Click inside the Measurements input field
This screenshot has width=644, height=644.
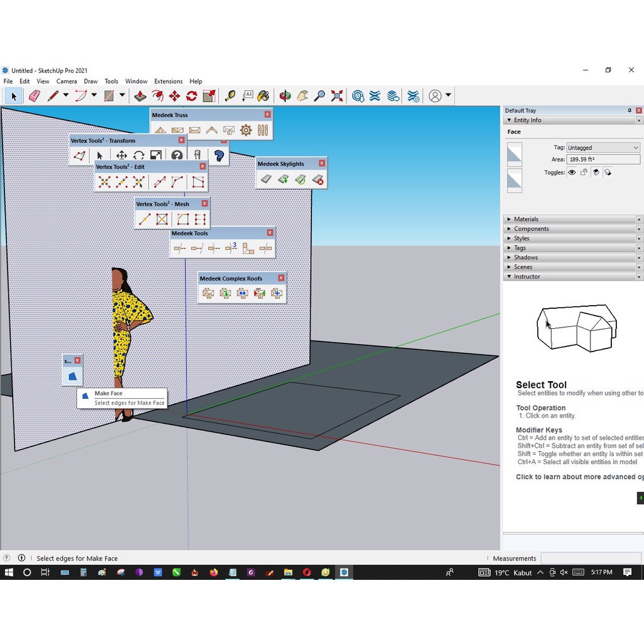click(x=591, y=558)
